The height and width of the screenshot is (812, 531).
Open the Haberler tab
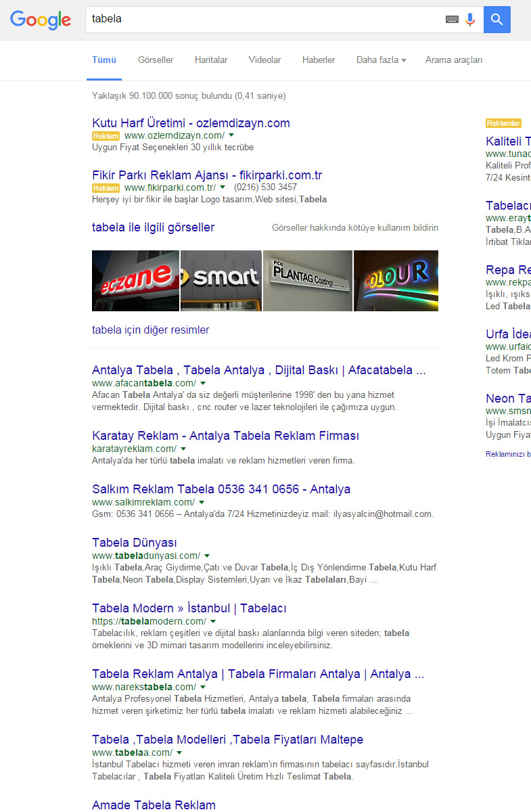(319, 60)
